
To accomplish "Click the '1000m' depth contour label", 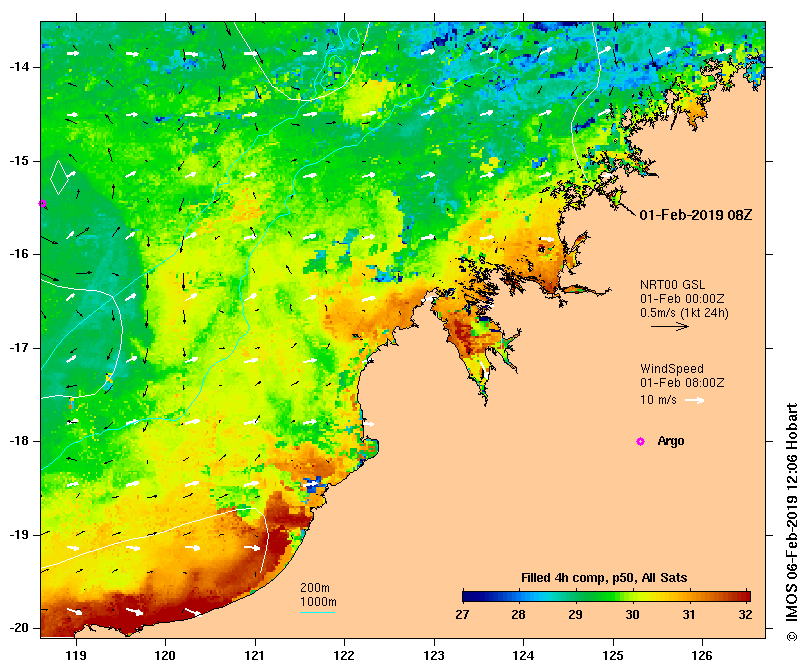I will [318, 602].
